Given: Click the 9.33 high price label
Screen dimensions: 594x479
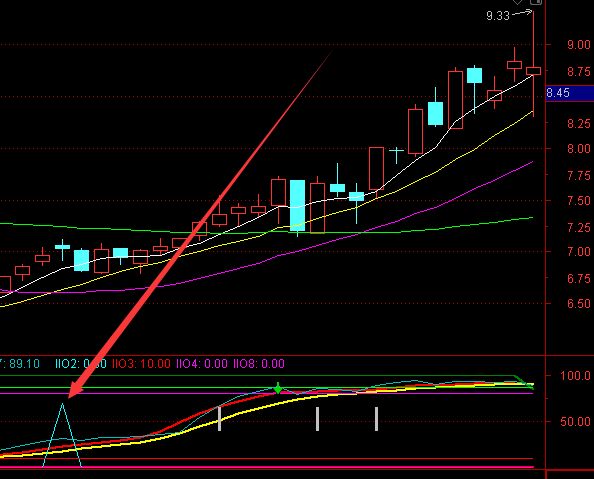Looking at the screenshot, I should point(498,16).
